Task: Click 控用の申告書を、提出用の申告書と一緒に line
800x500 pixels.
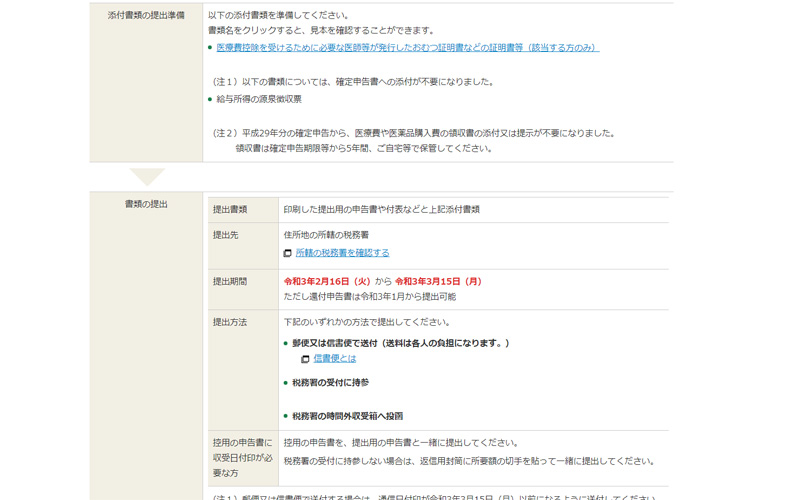Action: tap(402, 442)
